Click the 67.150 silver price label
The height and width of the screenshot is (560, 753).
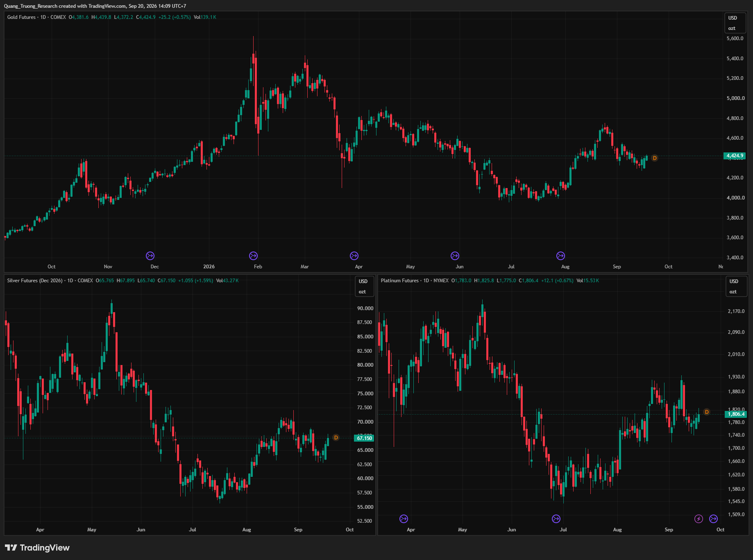pos(364,438)
